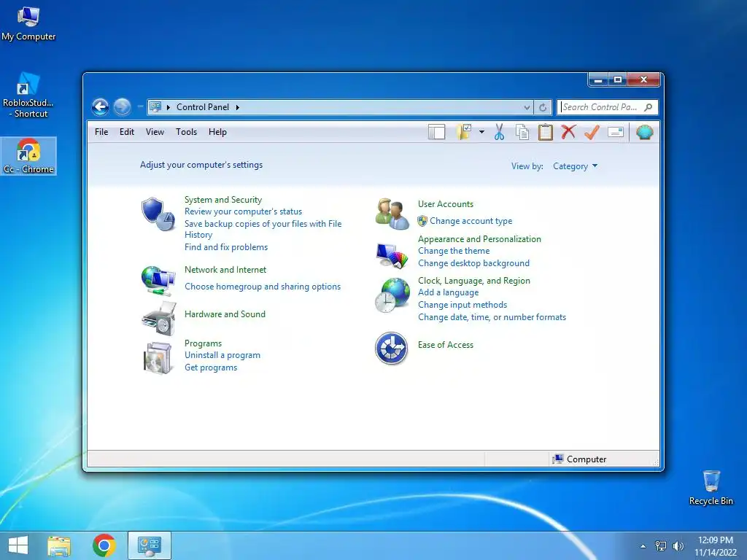The height and width of the screenshot is (560, 747).
Task: Open Save backup copies with File History
Action: [263, 229]
